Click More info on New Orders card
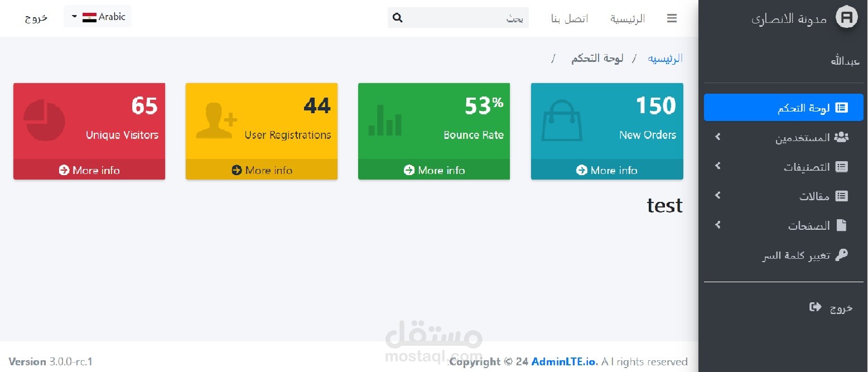 [607, 170]
